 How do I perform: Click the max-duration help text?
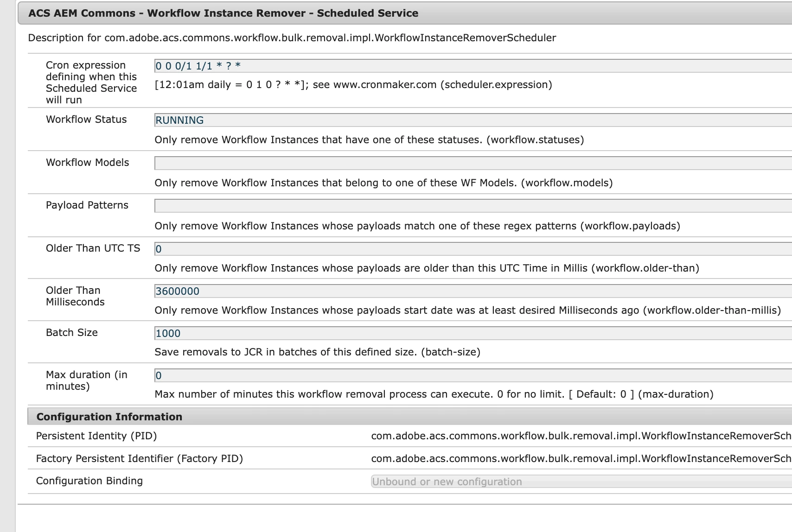pyautogui.click(x=434, y=394)
